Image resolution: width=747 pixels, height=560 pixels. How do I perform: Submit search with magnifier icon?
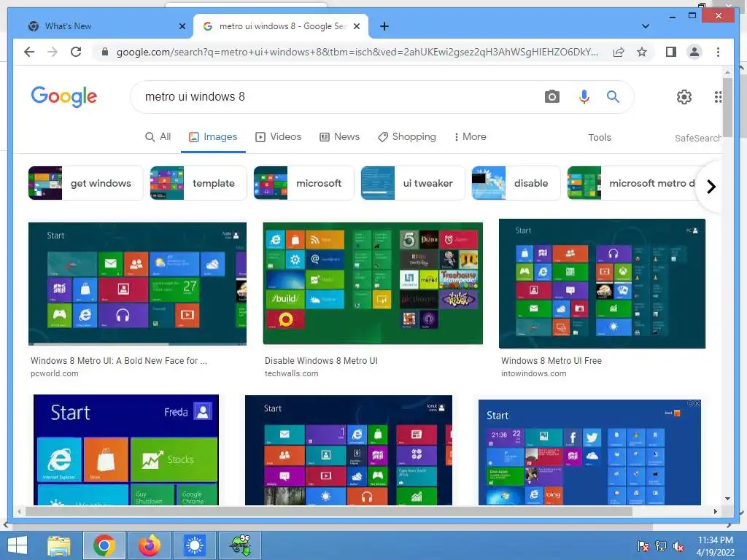click(613, 97)
